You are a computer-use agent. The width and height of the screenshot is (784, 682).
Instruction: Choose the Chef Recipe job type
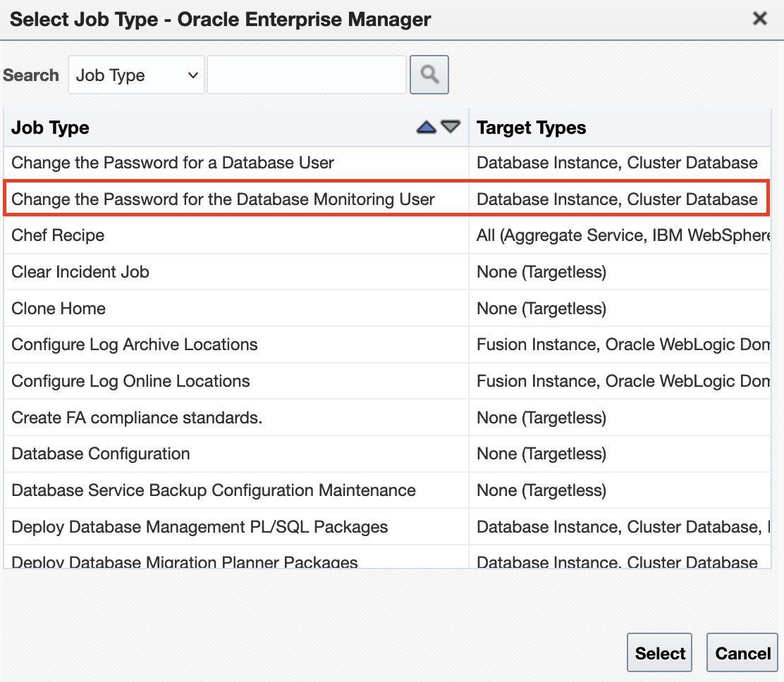tap(58, 235)
